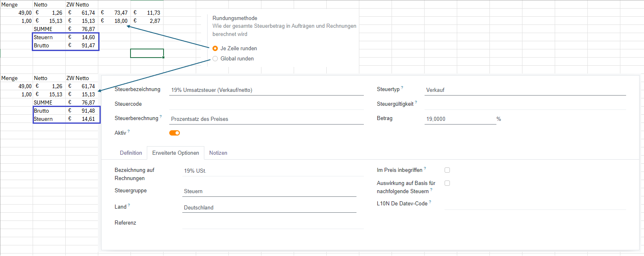This screenshot has height=256, width=644.
Task: Check Auswirkung auf Basis für nachfolgende Steuern
Action: pos(447,183)
